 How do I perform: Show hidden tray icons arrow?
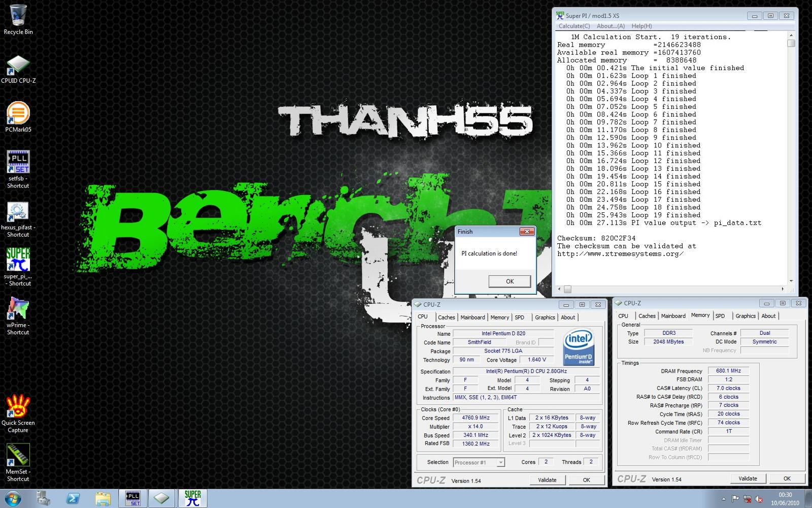point(724,499)
